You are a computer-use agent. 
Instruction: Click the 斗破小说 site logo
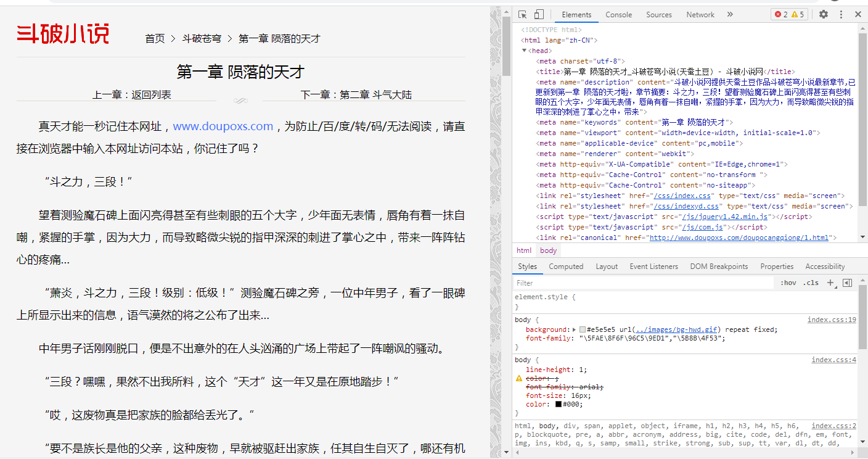63,33
